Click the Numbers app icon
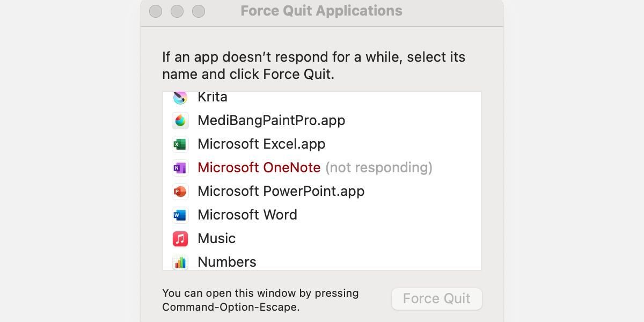Image resolution: width=644 pixels, height=322 pixels. pyautogui.click(x=180, y=262)
